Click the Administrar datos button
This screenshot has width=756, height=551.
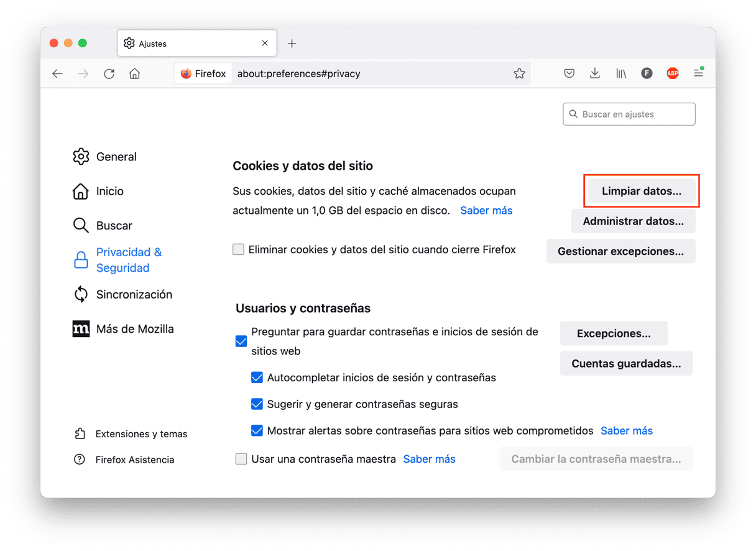click(x=633, y=221)
